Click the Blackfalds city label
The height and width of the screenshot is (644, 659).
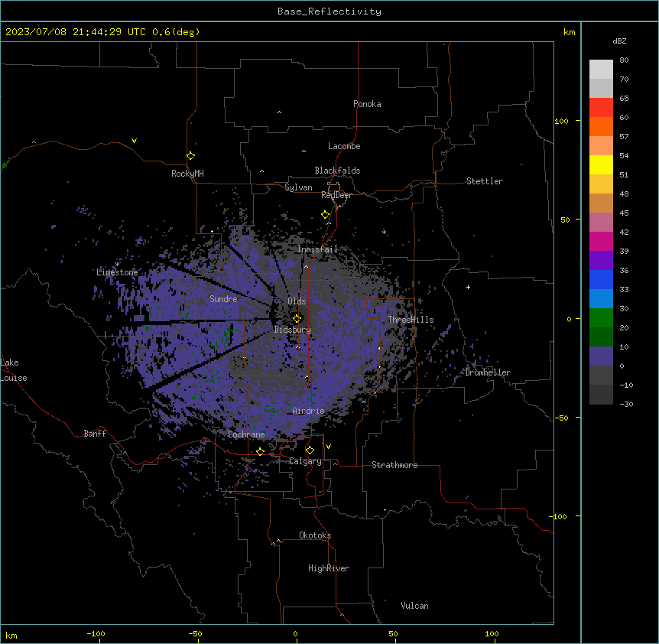pyautogui.click(x=337, y=171)
